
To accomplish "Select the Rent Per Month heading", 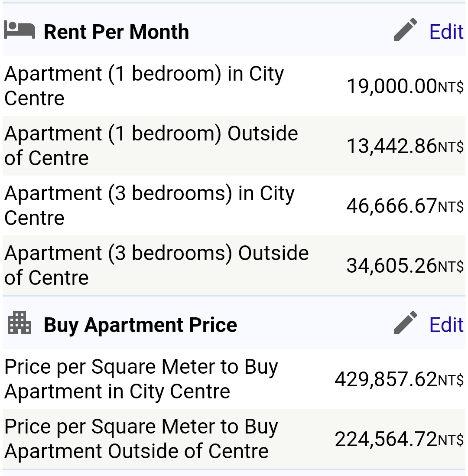I will tap(116, 32).
